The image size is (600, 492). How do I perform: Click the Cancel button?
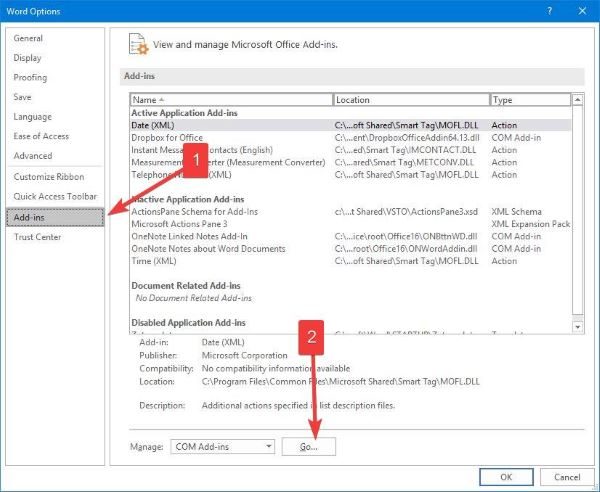(x=567, y=477)
